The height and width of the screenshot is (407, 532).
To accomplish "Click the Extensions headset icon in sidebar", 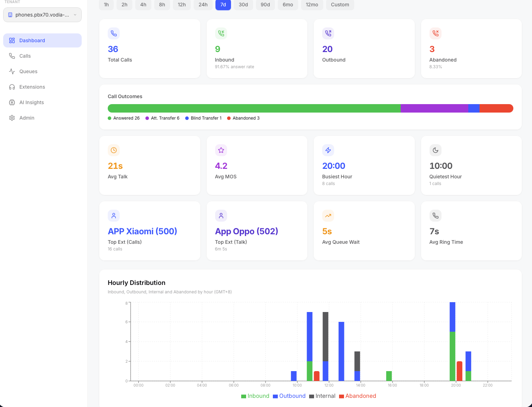I will point(12,87).
